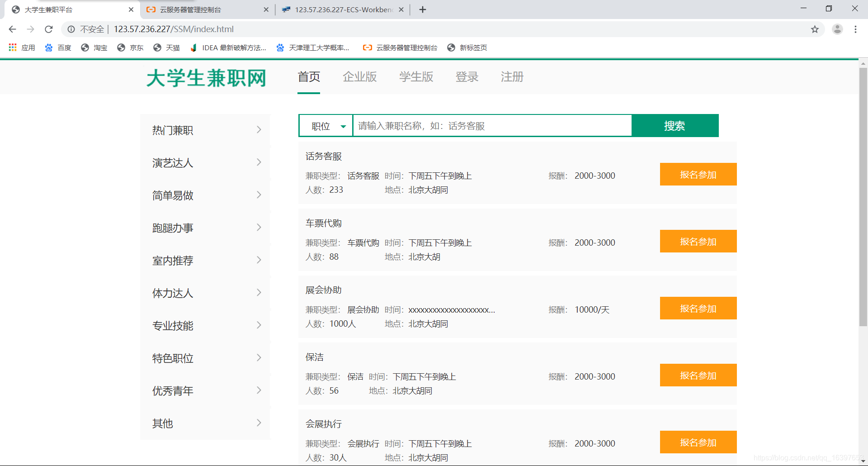This screenshot has width=868, height=466.
Task: Focus the 请输入兼职名称 search field
Action: [492, 126]
